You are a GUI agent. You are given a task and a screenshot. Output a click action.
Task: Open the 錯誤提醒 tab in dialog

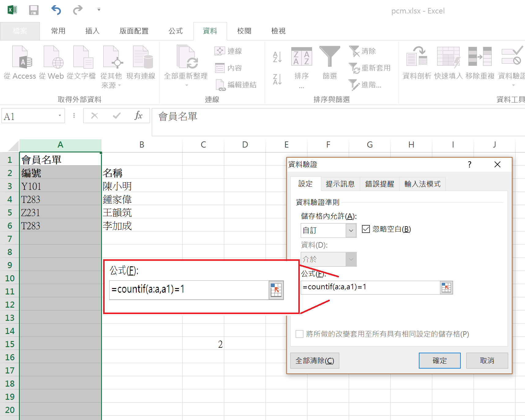[x=379, y=184]
